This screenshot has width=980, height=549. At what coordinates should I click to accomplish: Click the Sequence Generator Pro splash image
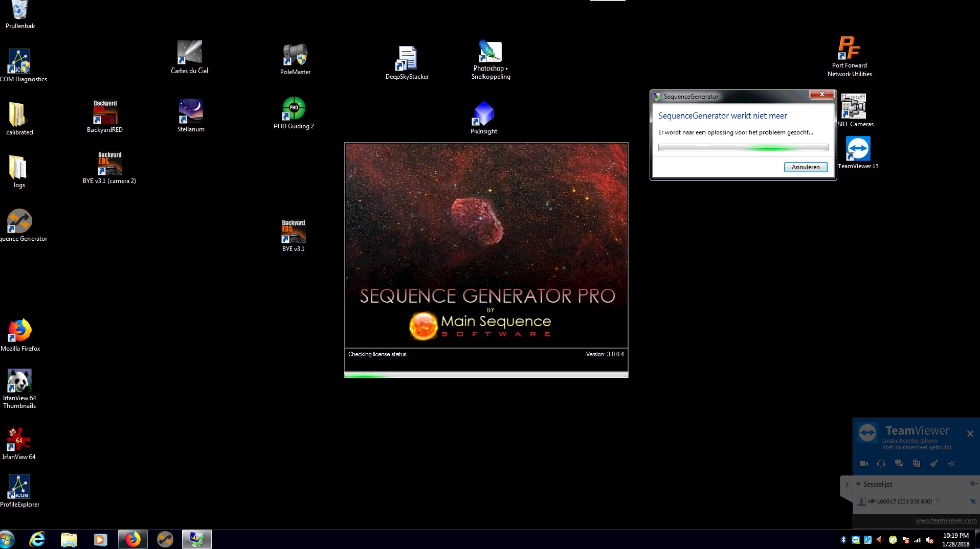(x=486, y=245)
